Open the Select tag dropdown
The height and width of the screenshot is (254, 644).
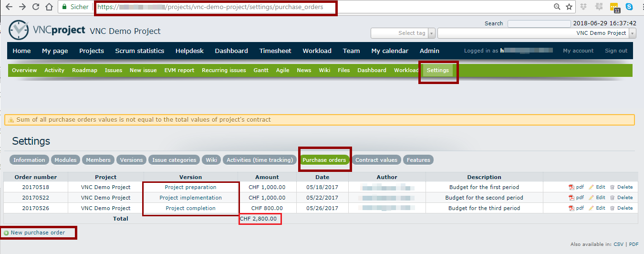point(403,33)
